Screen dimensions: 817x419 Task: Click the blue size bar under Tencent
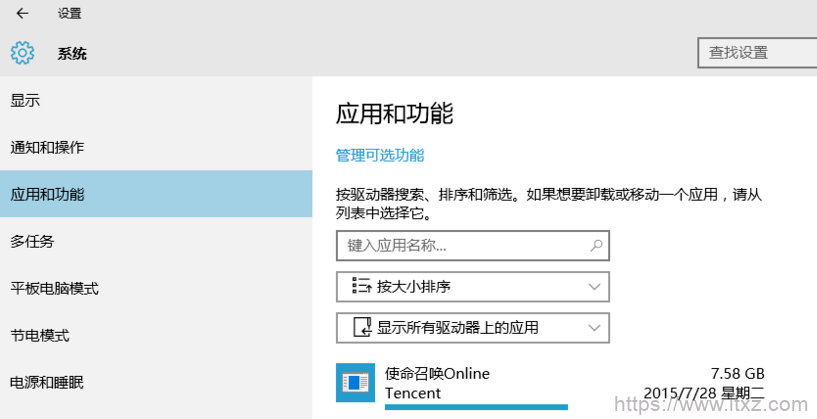point(476,407)
